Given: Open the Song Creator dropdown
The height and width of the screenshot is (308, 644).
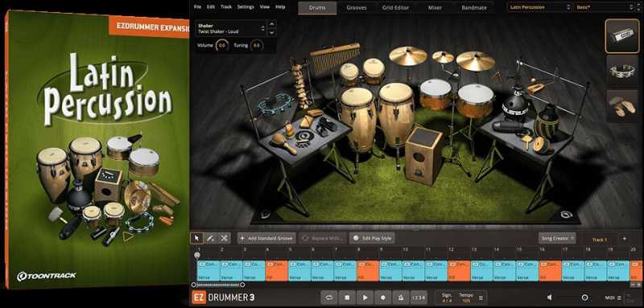Looking at the screenshot, I should (x=557, y=238).
